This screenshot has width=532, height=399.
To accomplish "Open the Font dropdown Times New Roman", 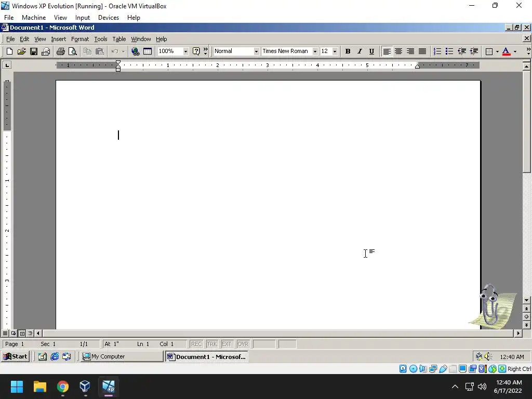I will [x=315, y=51].
